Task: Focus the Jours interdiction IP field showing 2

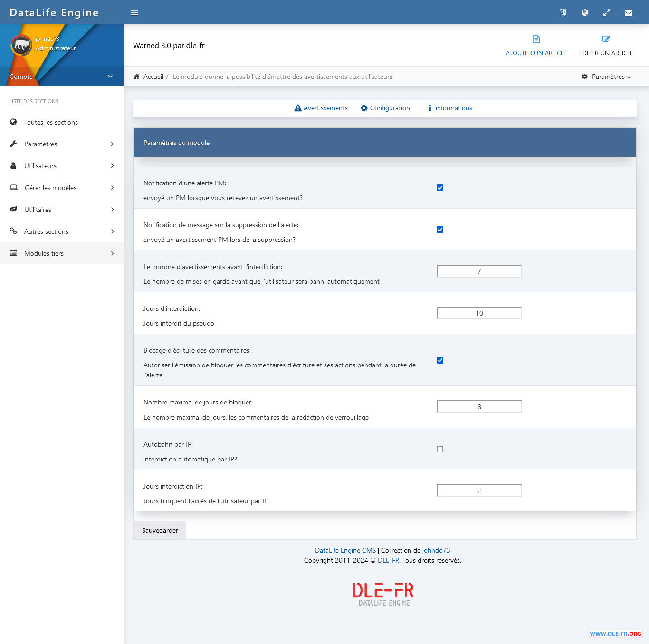Action: click(479, 491)
